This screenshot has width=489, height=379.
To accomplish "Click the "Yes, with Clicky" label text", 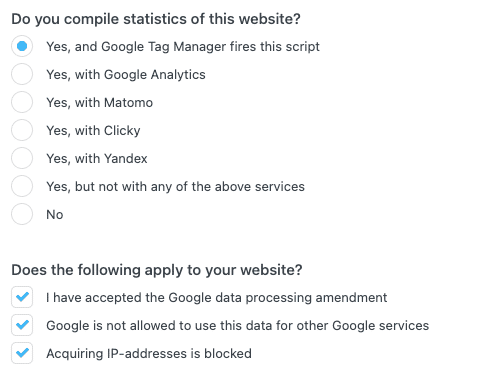I will (93, 131).
